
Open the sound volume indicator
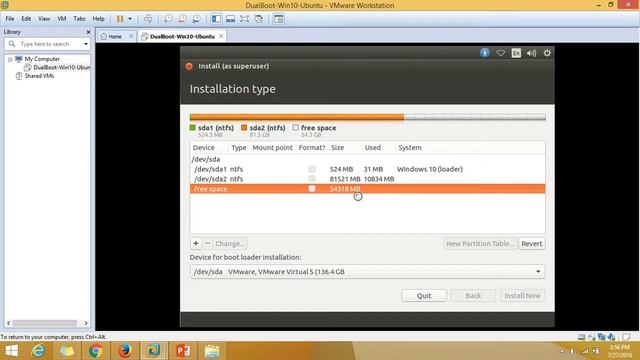(x=531, y=53)
